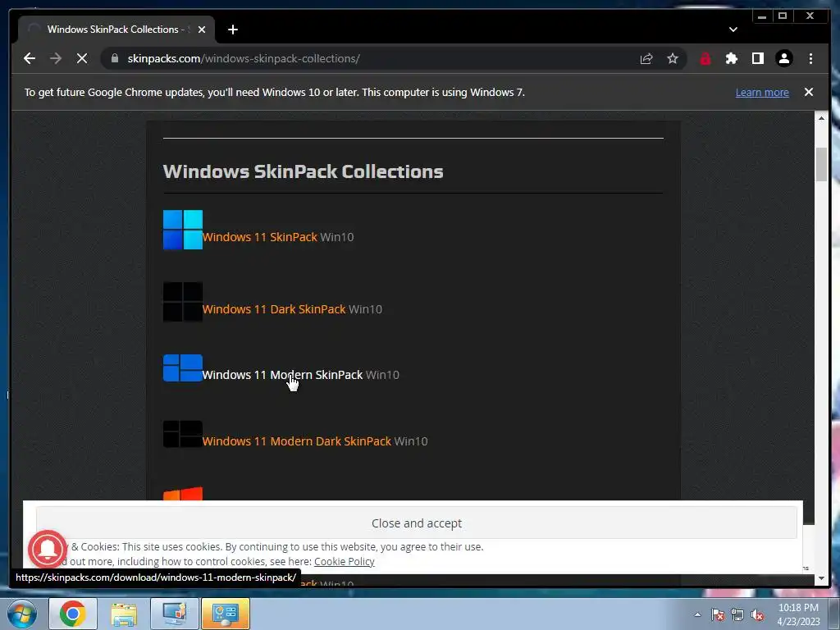Viewport: 840px width, 630px height.
Task: Open the Extensions puzzle menu
Action: click(x=731, y=58)
